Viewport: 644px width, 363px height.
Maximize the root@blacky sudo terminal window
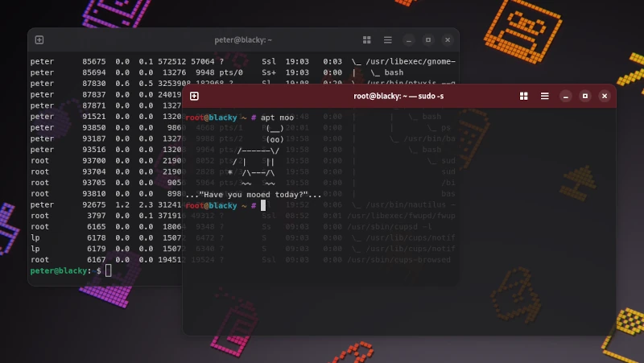click(585, 96)
